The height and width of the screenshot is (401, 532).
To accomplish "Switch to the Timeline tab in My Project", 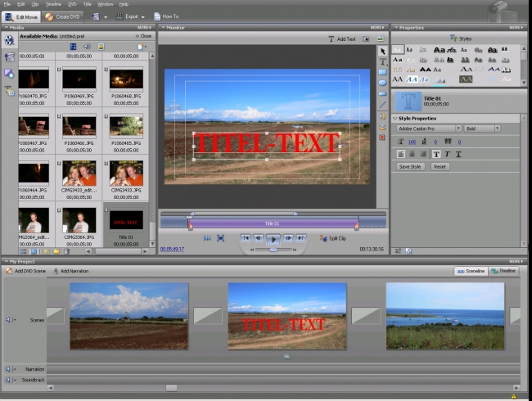I will pyautogui.click(x=503, y=271).
